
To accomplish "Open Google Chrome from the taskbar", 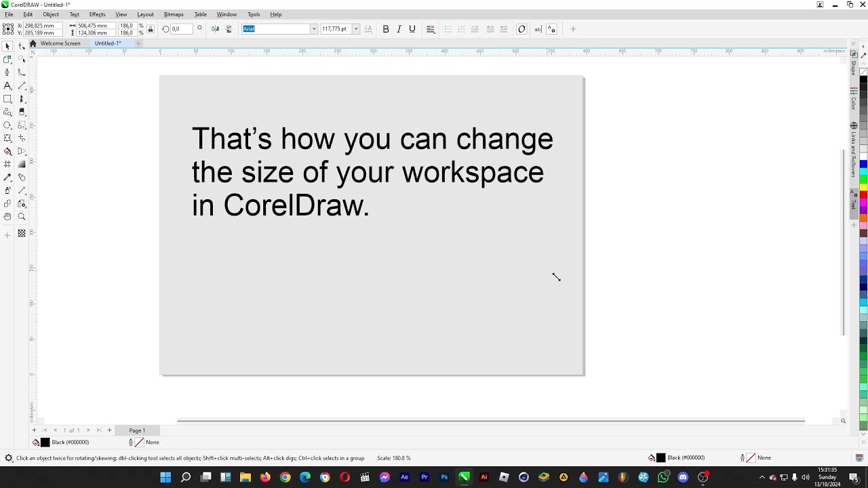I will 285,477.
